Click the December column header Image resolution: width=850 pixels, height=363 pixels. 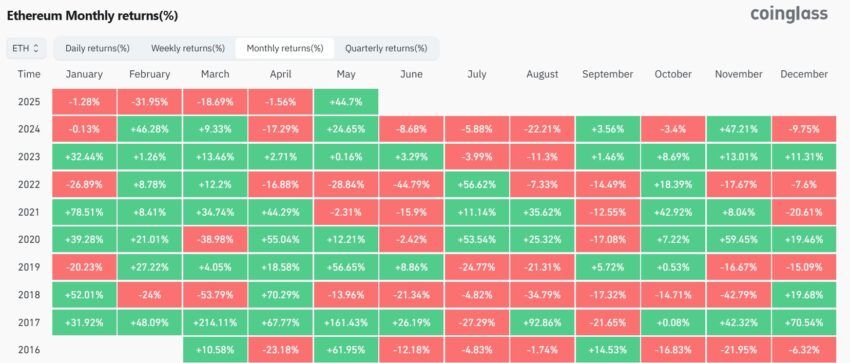click(x=804, y=74)
